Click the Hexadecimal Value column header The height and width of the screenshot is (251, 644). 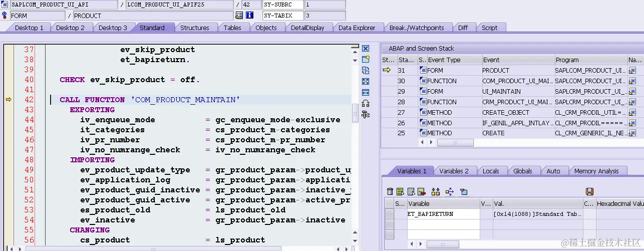pos(620,203)
